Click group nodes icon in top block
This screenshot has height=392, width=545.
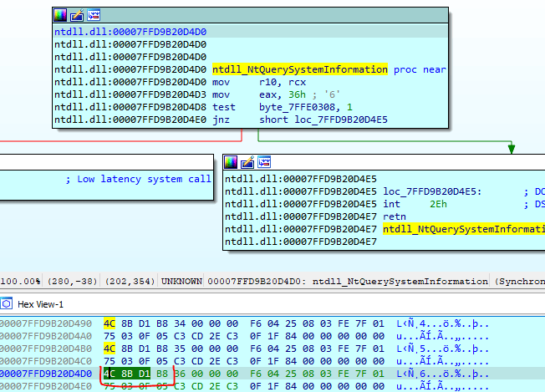pyautogui.click(x=93, y=15)
